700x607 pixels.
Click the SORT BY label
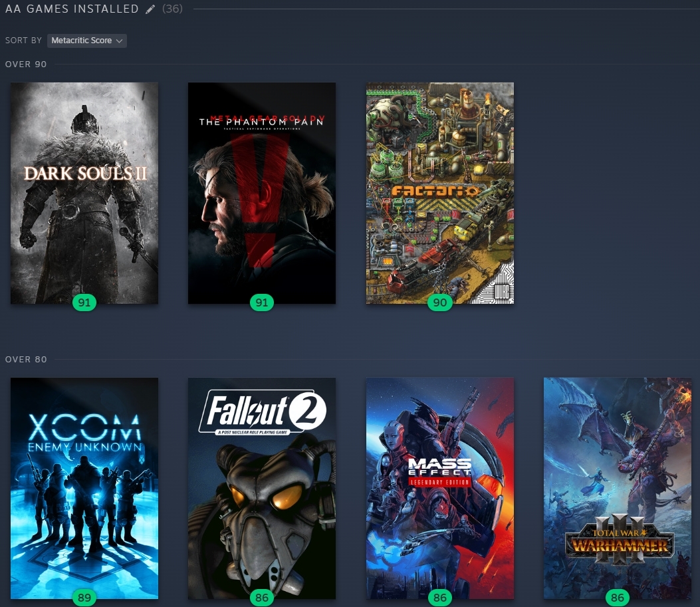click(x=23, y=41)
